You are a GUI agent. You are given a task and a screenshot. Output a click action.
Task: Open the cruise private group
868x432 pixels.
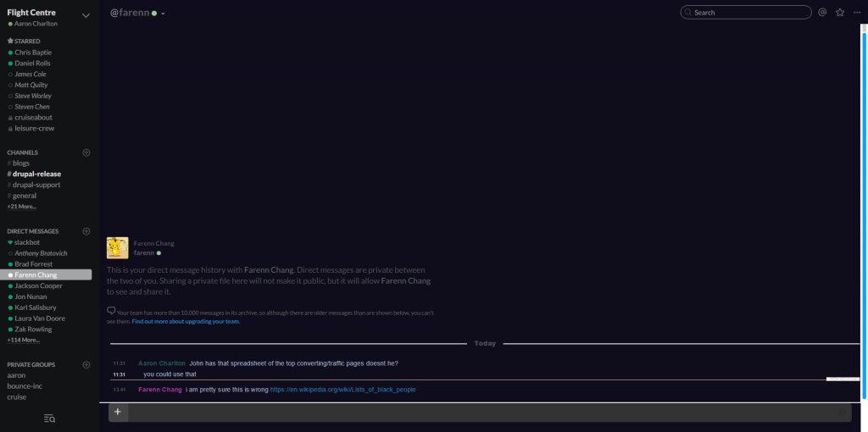pos(17,397)
